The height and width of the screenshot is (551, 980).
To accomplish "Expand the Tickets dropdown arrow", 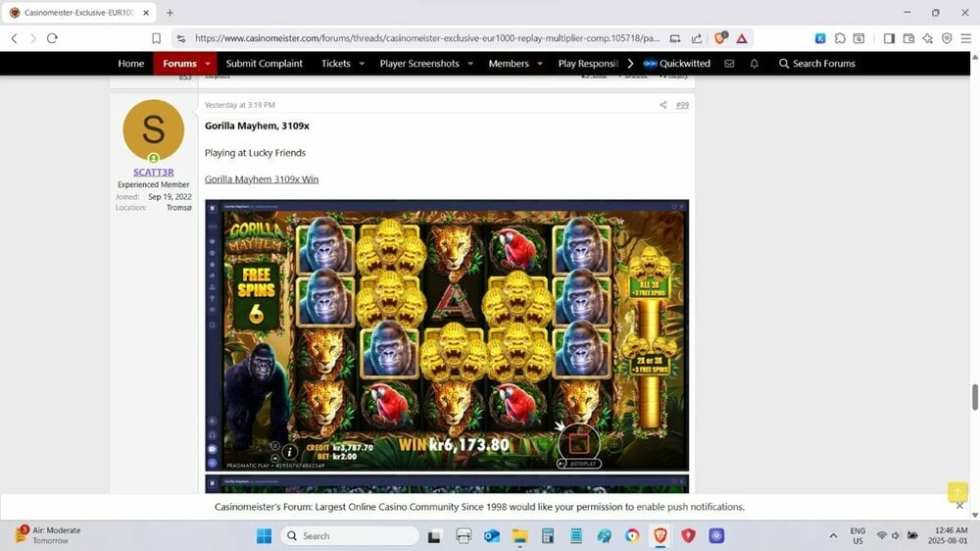I will (x=362, y=63).
